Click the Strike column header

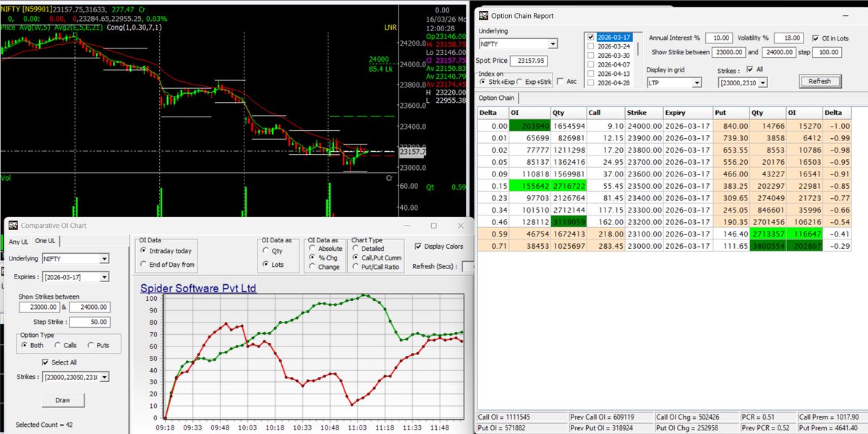(644, 113)
